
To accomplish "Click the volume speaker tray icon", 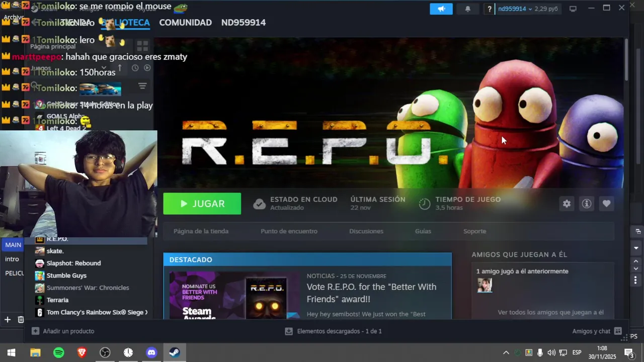I will click(551, 353).
